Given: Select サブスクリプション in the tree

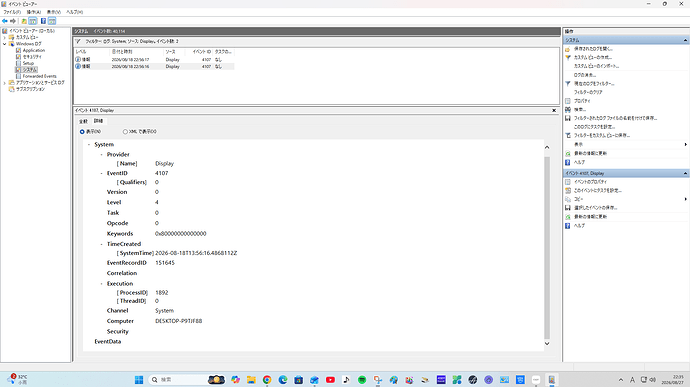Looking at the screenshot, I should pyautogui.click(x=30, y=89).
